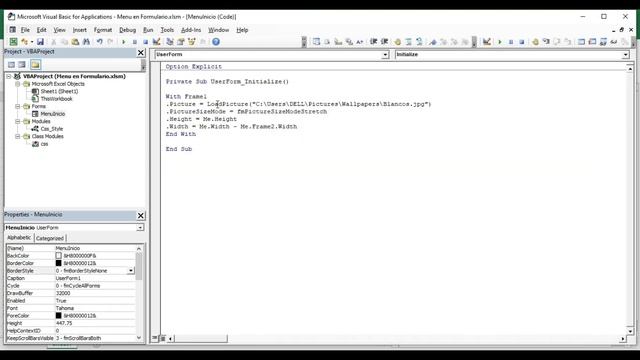Image resolution: width=640 pixels, height=360 pixels.
Task: Collapse the Forms folder node
Action: [18, 106]
